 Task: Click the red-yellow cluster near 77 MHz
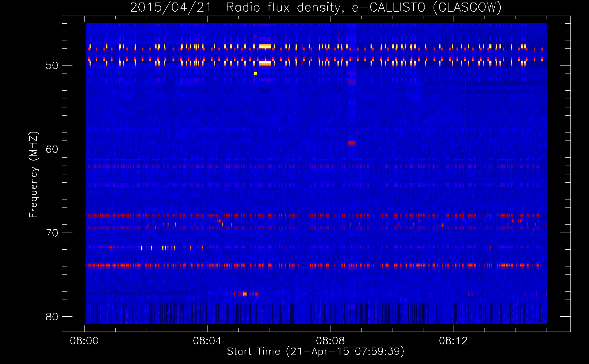(x=246, y=294)
